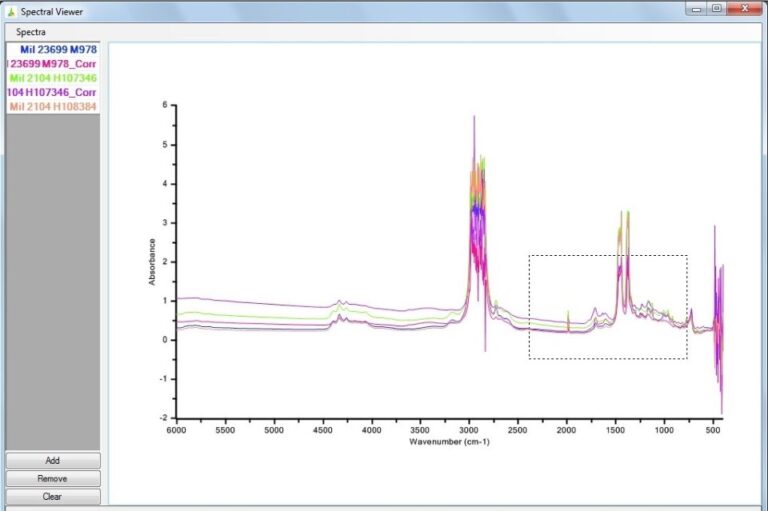Click the 3500 tick label on x-axis
This screenshot has height=511, width=768.
pyautogui.click(x=420, y=430)
